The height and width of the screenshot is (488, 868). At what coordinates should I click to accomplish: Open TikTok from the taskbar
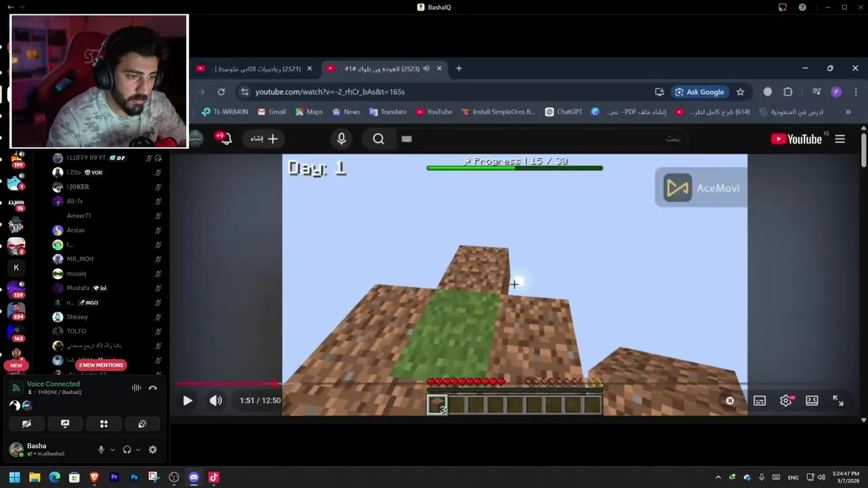[x=214, y=477]
